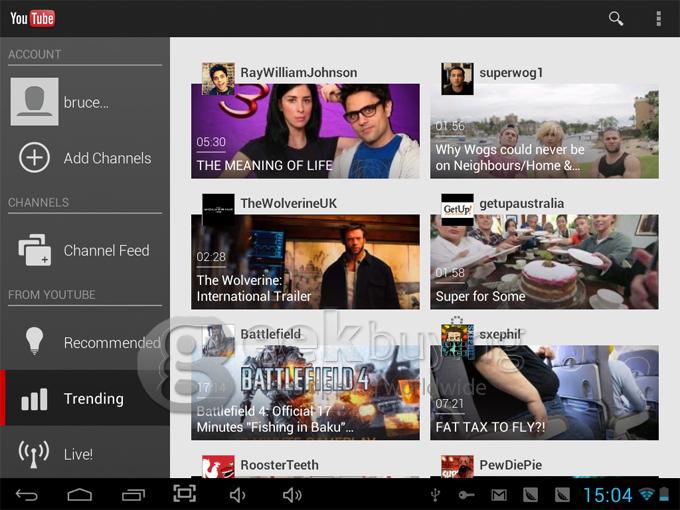This screenshot has height=510, width=680.
Task: Select the bruce... account avatar
Action: pyautogui.click(x=34, y=102)
